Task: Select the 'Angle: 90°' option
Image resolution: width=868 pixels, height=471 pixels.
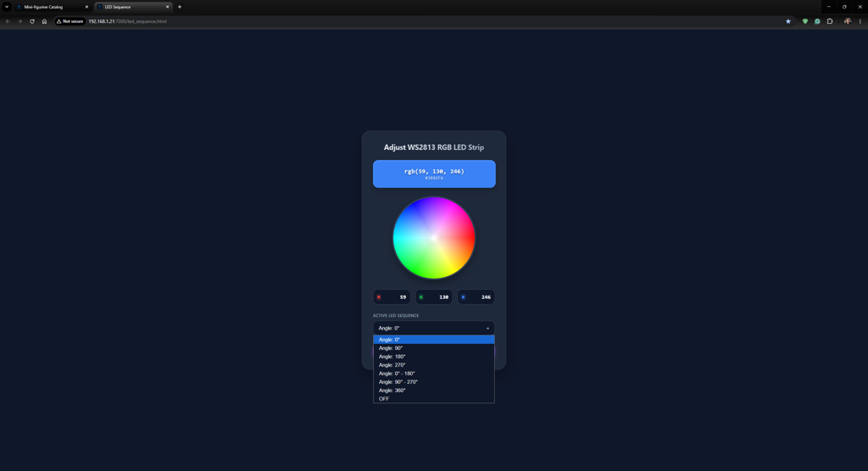Action: click(x=434, y=348)
